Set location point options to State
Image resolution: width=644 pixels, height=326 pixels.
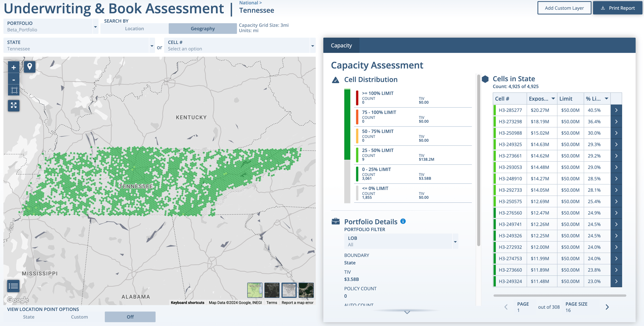(x=29, y=317)
